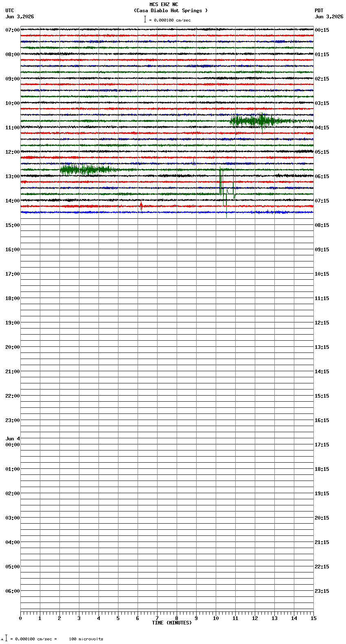Click the 08:00 UTC time label

click(x=13, y=54)
